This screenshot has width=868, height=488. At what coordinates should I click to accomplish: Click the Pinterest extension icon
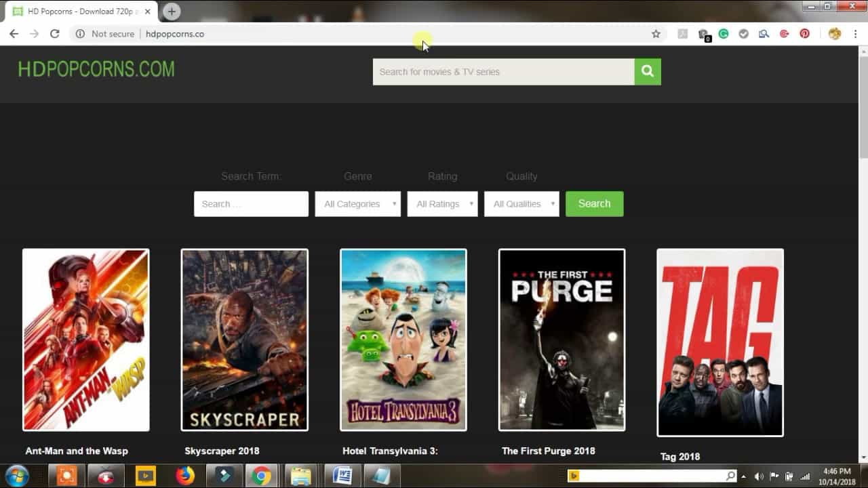tap(804, 34)
